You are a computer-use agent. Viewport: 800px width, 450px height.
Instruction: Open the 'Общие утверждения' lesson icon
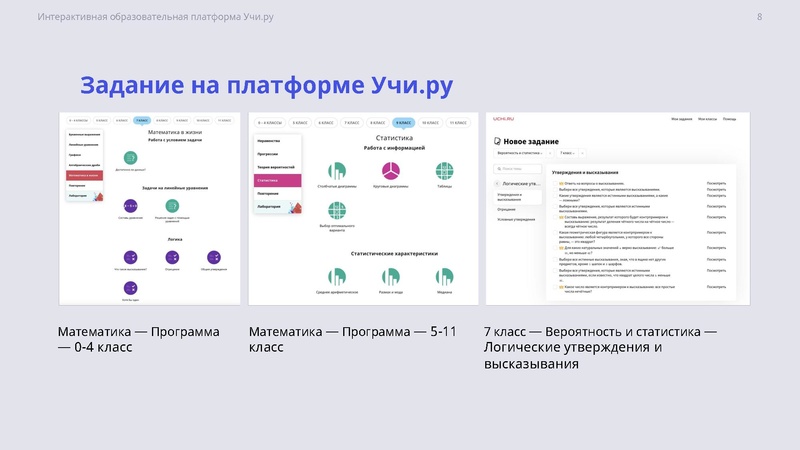(x=214, y=257)
